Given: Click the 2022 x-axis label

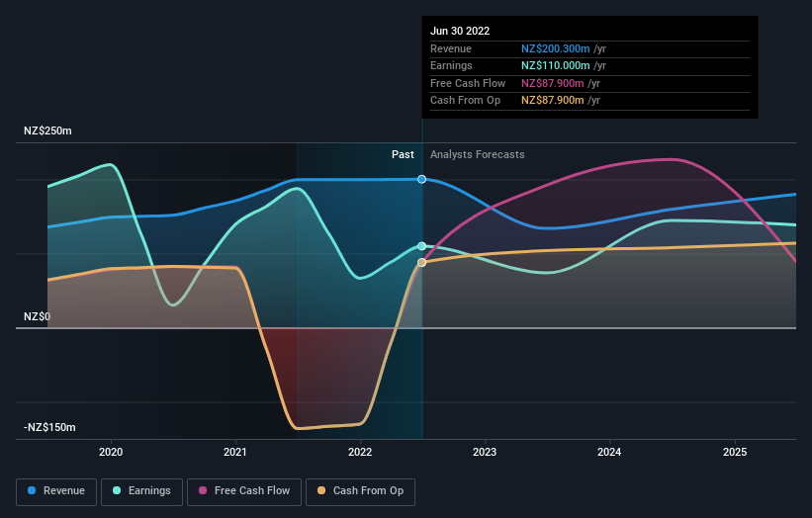Looking at the screenshot, I should [360, 452].
